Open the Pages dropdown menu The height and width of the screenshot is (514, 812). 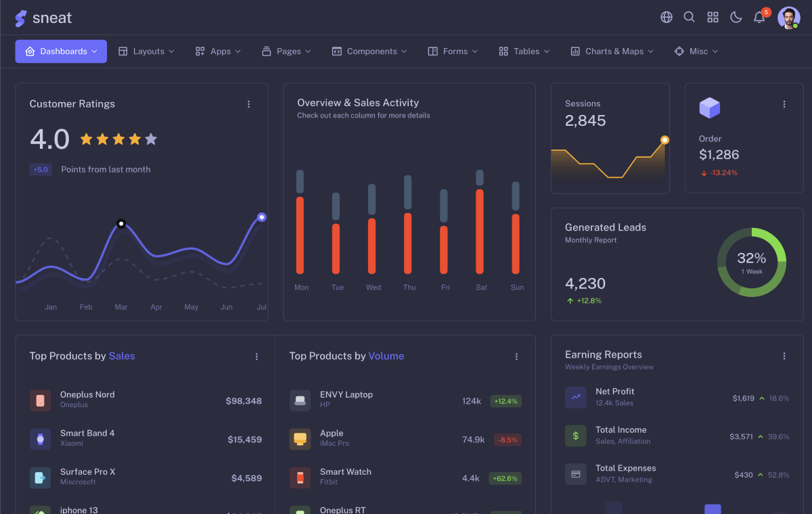(286, 51)
